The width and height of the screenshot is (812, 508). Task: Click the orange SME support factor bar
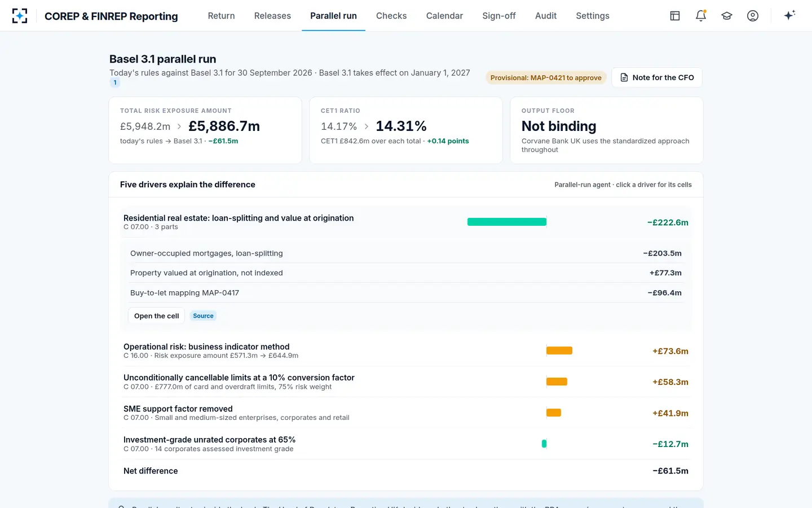[x=554, y=413]
